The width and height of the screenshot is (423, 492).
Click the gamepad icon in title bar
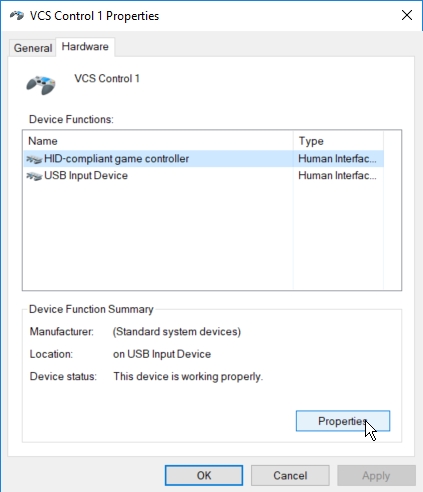(x=17, y=15)
